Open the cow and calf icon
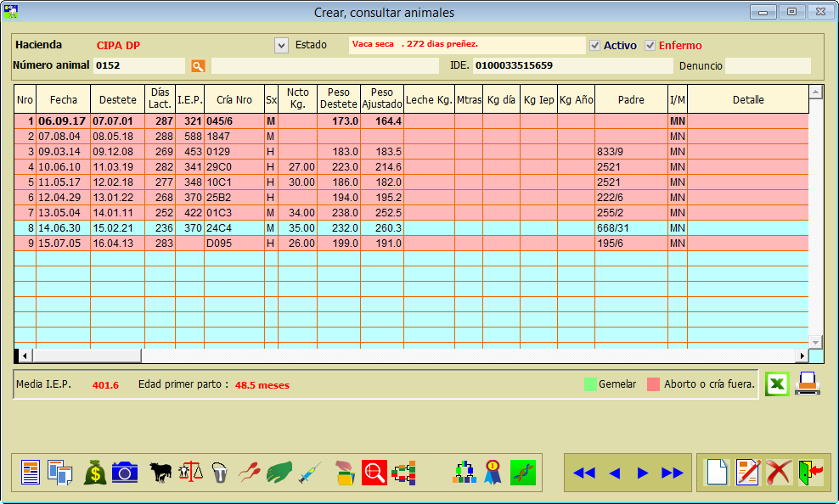This screenshot has width=839, height=504. click(160, 472)
